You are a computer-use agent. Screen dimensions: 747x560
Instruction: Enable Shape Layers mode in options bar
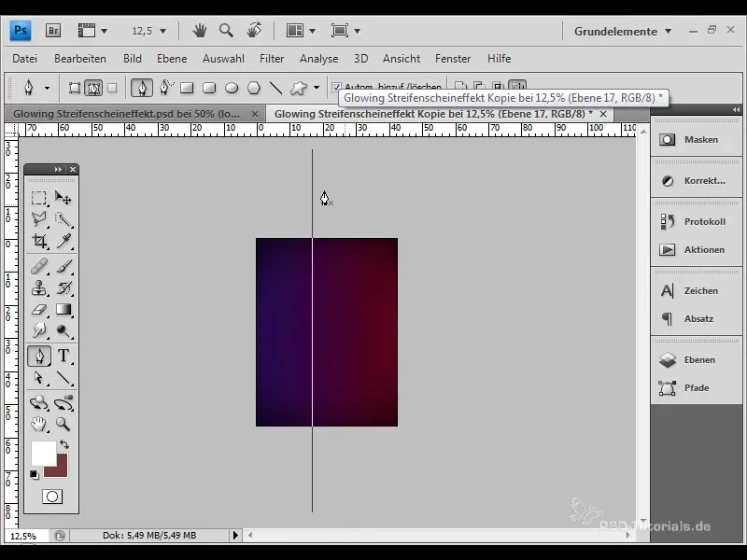75,88
